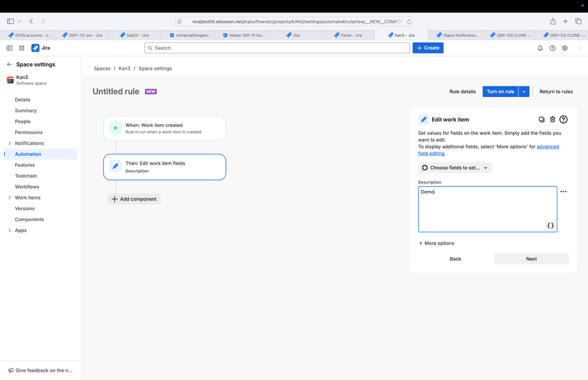This screenshot has height=380, width=588.
Task: Click the pencil icon on Then step
Action: pos(115,166)
